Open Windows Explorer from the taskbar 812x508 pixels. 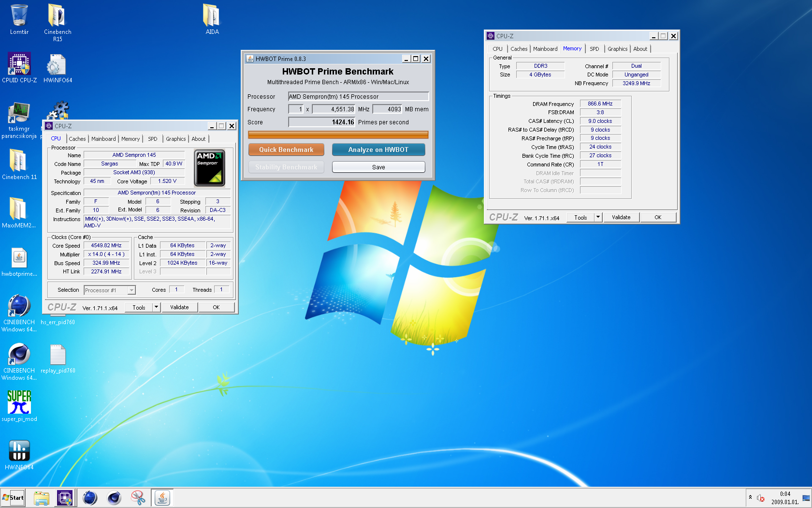click(42, 498)
